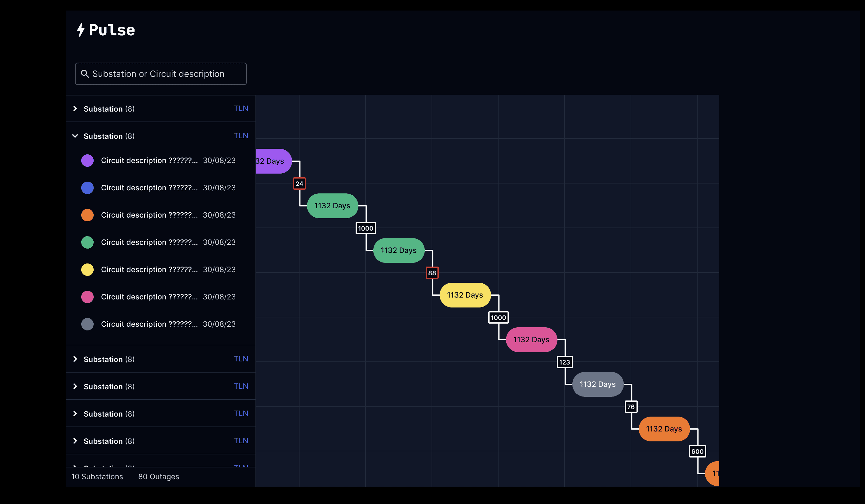Viewport: 865px width, 504px height.
Task: Select the gray circuit description row
Action: (149, 324)
